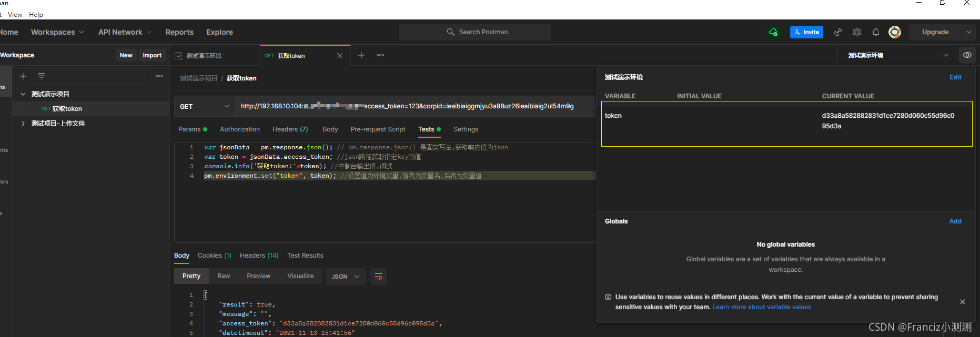
Task: Switch to the Params tab
Action: click(x=193, y=129)
